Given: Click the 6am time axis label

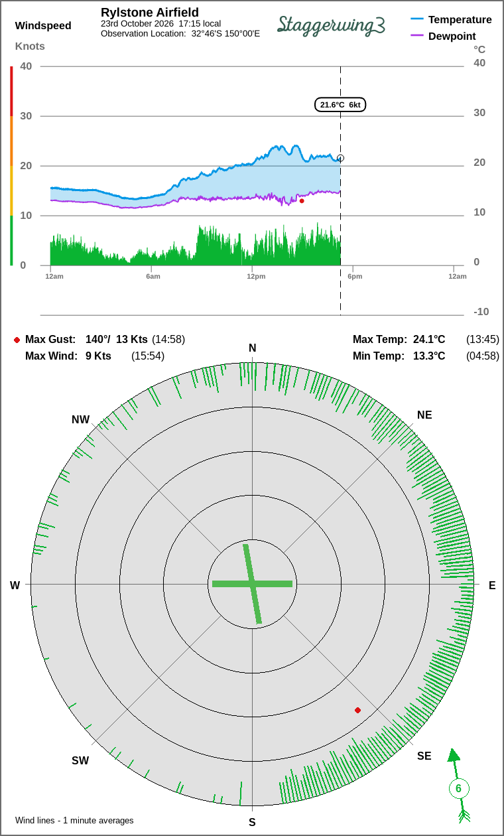Looking at the screenshot, I should [x=153, y=276].
